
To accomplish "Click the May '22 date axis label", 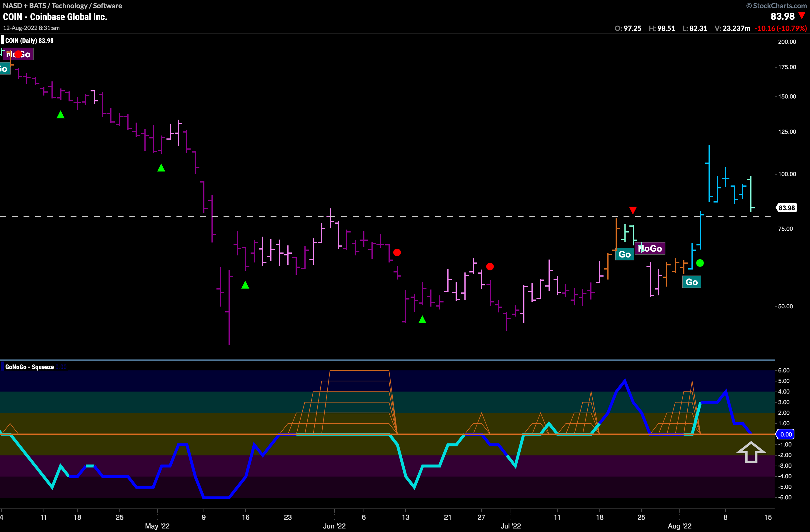I will tap(157, 526).
